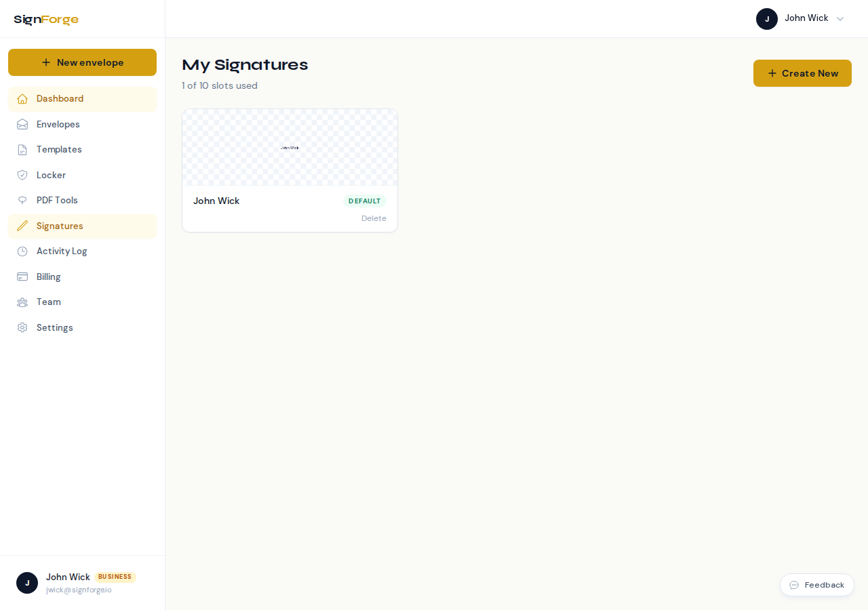
Task: Select the Signatures menu item
Action: click(82, 226)
